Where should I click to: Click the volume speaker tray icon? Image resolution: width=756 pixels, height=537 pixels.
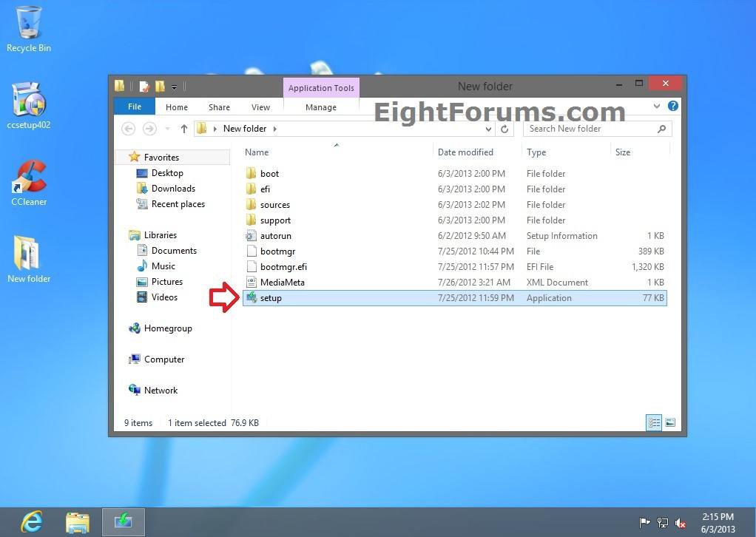coord(681,523)
